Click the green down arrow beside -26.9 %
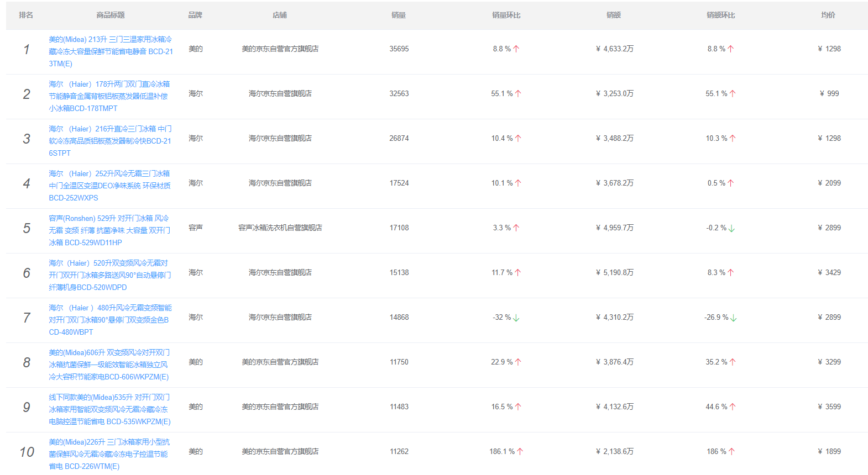The image size is (868, 475). pyautogui.click(x=734, y=318)
